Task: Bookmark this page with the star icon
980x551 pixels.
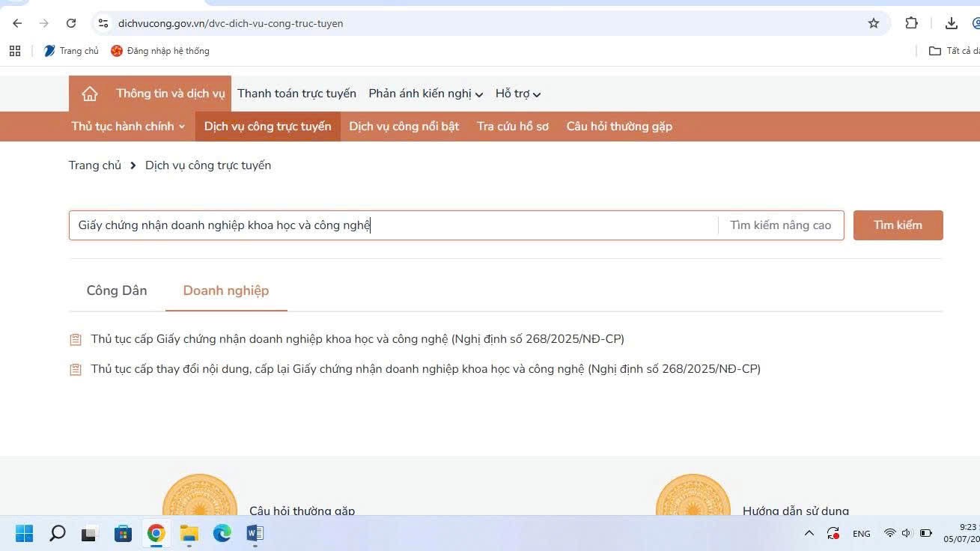Action: tap(874, 23)
